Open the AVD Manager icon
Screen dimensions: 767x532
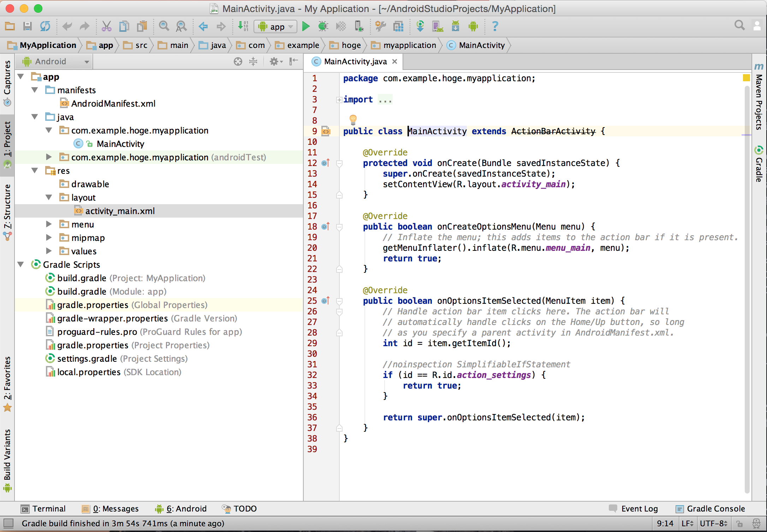438,26
